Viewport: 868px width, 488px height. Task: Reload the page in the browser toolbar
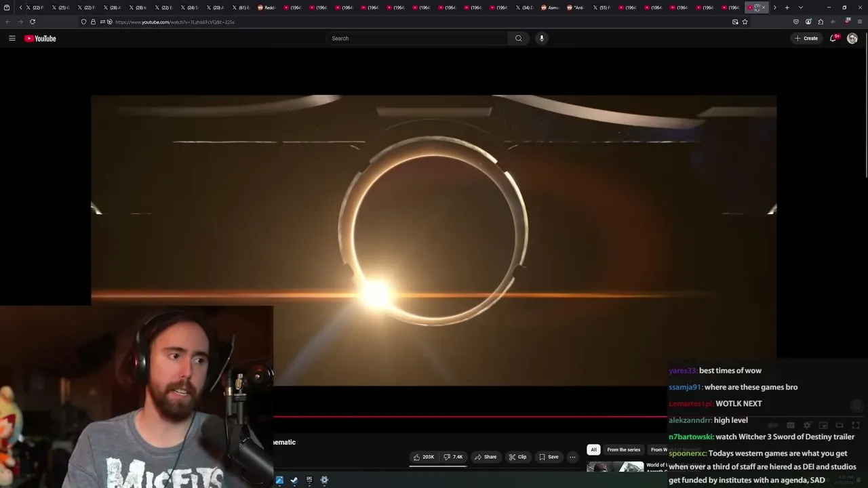pyautogui.click(x=33, y=22)
